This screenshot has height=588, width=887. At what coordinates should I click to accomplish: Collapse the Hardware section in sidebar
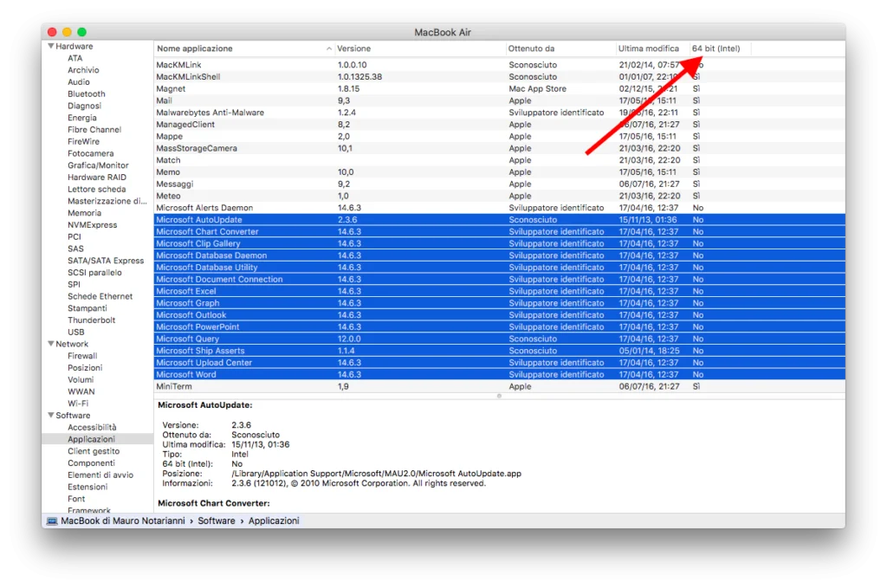pyautogui.click(x=51, y=45)
